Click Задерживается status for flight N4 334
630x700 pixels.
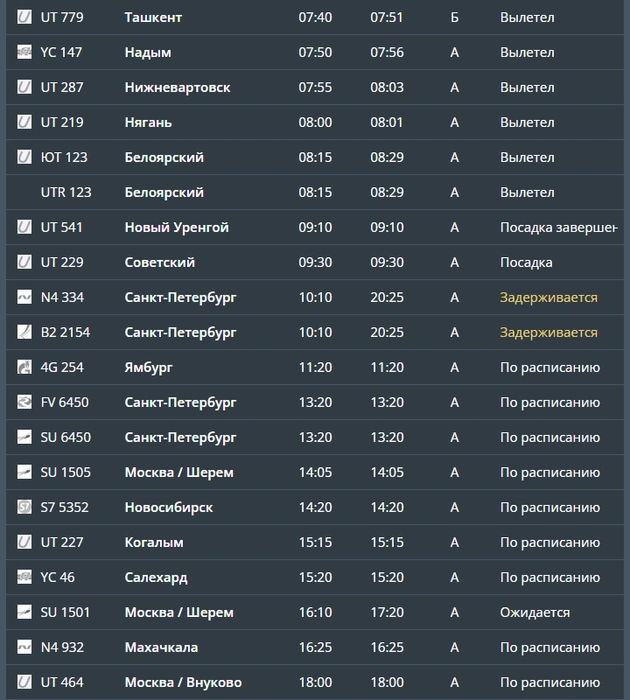pos(549,297)
